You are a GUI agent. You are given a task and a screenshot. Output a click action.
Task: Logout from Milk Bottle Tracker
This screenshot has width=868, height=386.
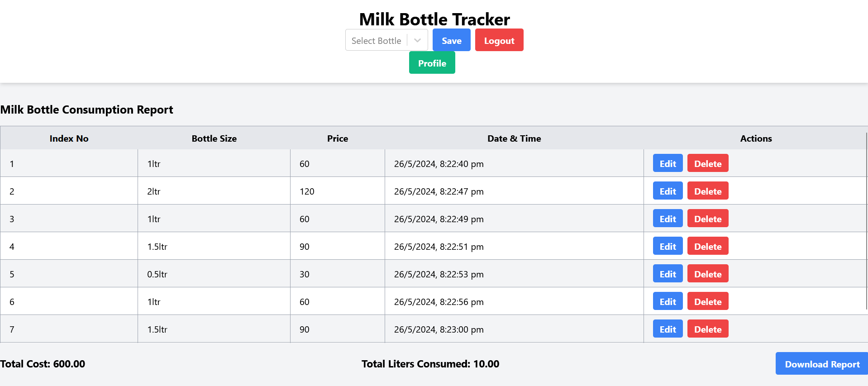pos(499,40)
